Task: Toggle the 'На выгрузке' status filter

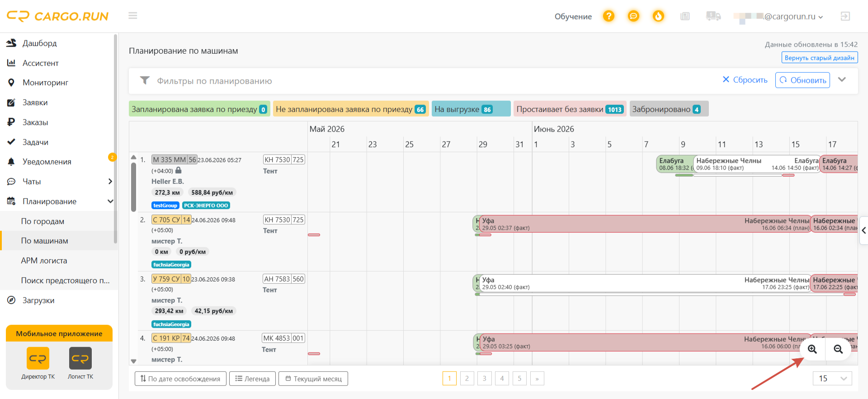Action: tap(471, 109)
